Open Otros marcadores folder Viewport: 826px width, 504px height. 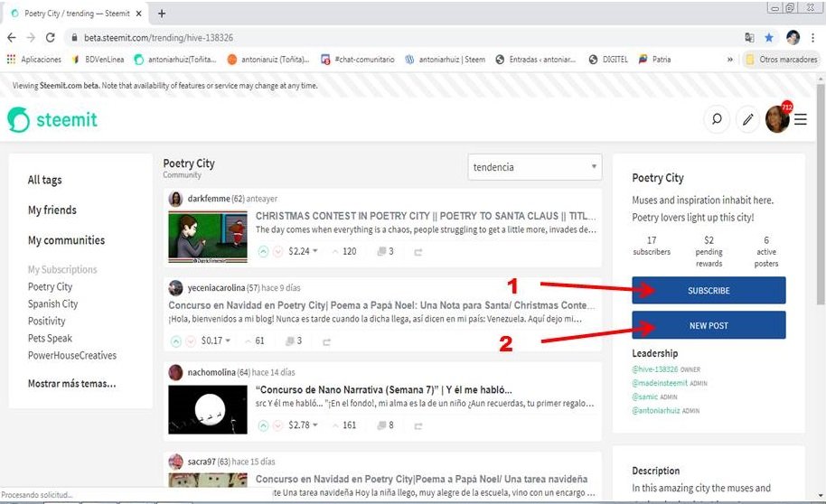[781, 60]
